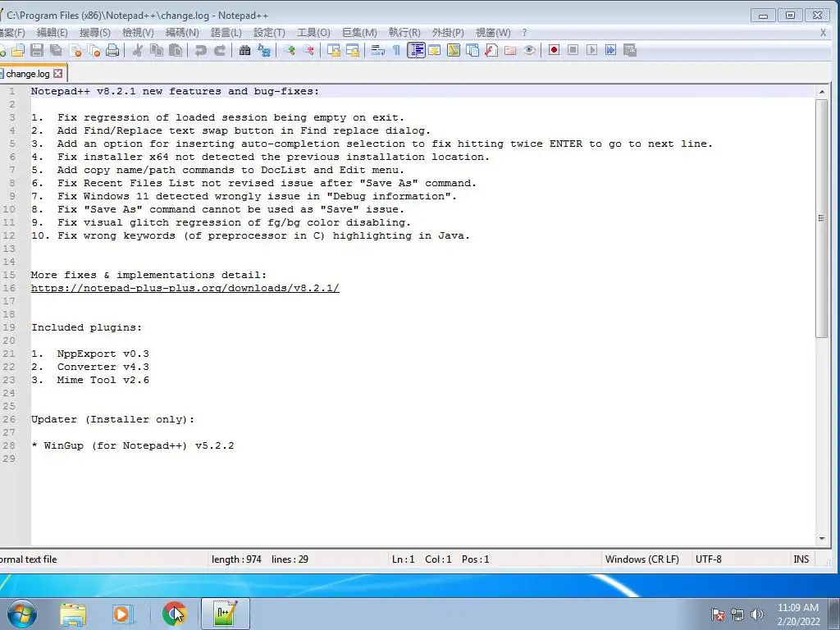Click the Undo arrow icon

click(x=201, y=50)
